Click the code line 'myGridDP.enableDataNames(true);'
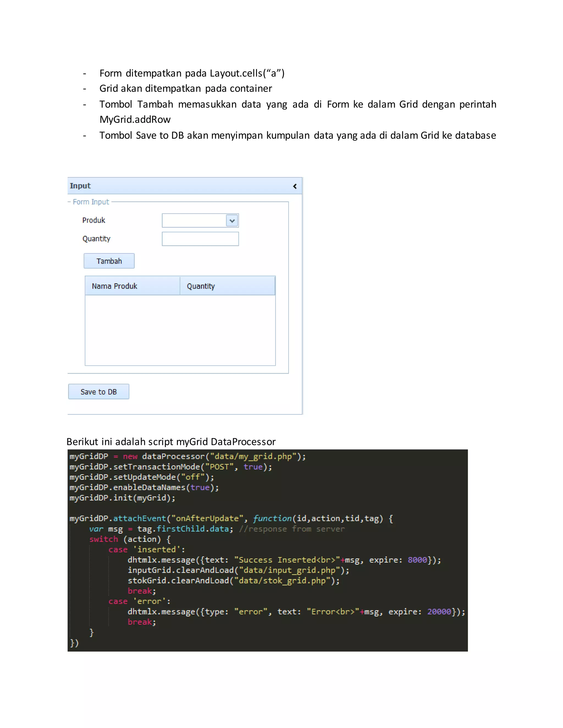This screenshot has height=728, width=563. [x=144, y=488]
